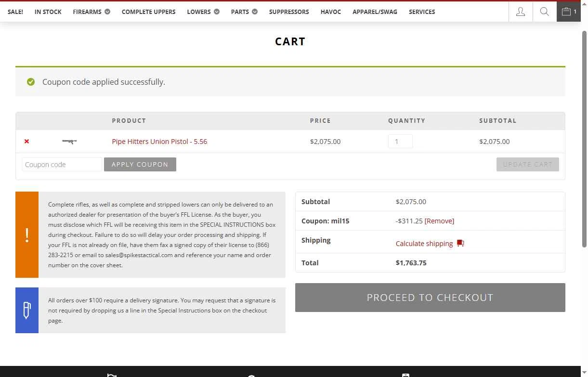Expand the Parts dropdown arrow
The image size is (588, 377).
click(x=255, y=12)
